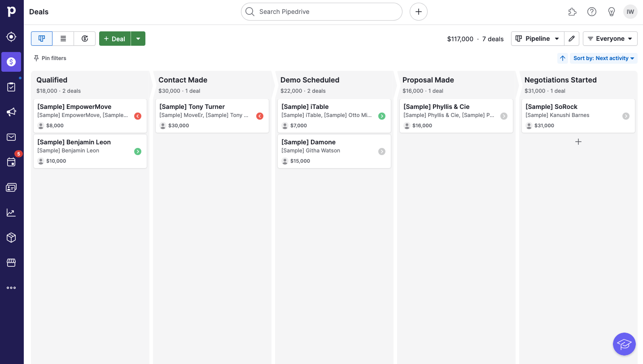Click owner avatar on Tony Turner card
This screenshot has height=364, width=643.
163,126
